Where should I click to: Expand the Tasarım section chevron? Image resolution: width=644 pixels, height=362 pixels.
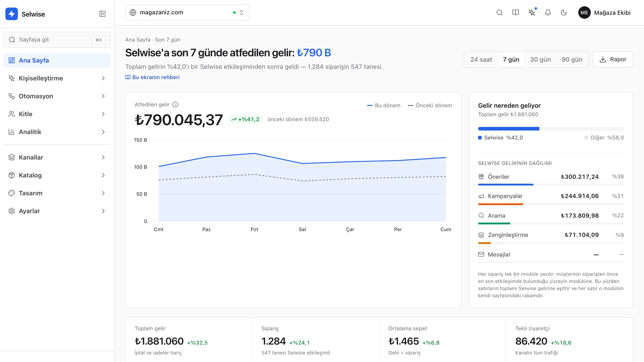(103, 193)
